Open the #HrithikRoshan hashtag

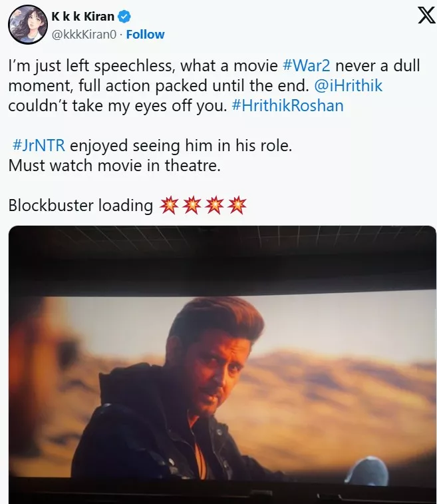(x=287, y=107)
